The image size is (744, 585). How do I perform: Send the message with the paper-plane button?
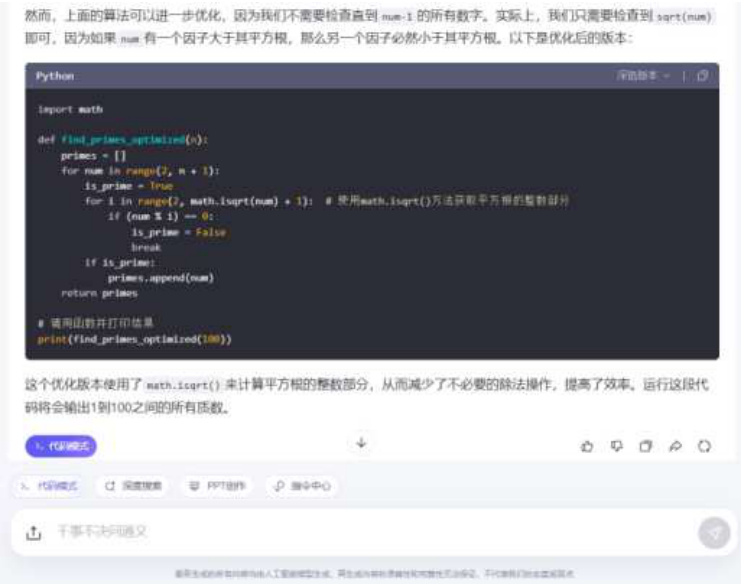(714, 533)
